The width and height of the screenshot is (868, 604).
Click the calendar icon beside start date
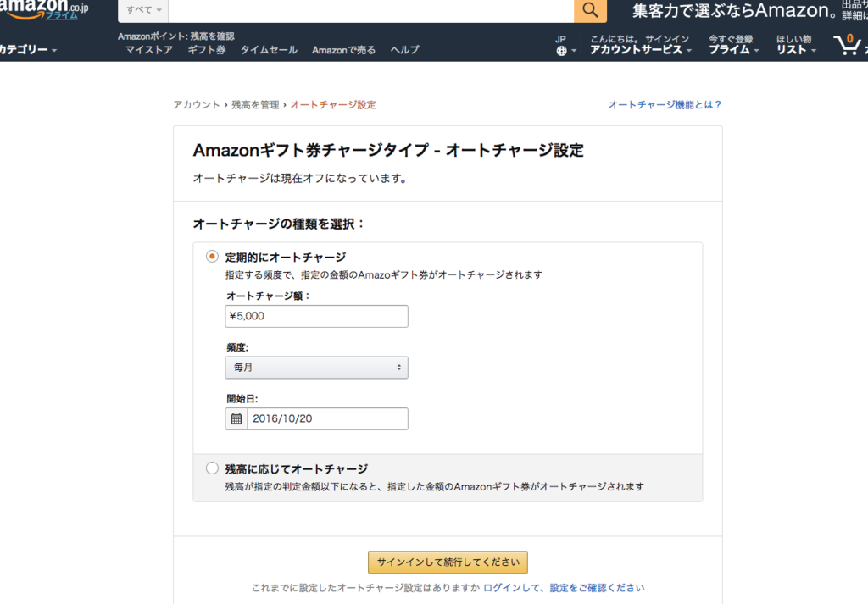pos(236,418)
